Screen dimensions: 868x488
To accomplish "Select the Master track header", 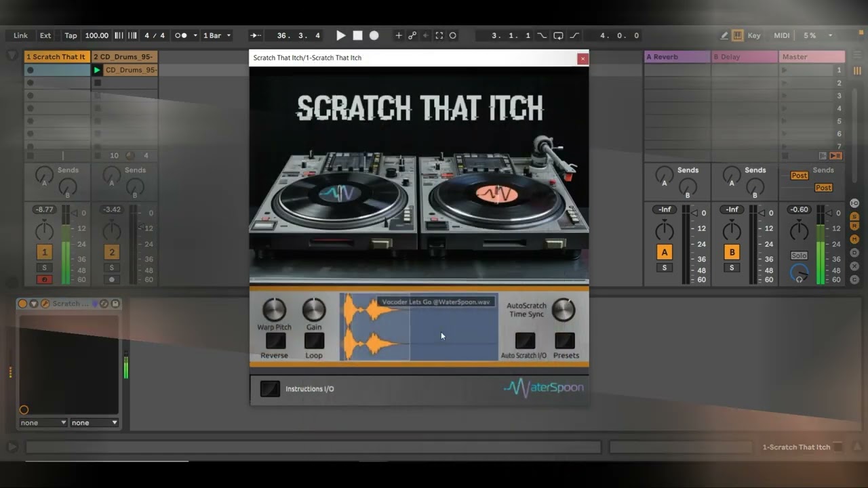I will [x=812, y=57].
